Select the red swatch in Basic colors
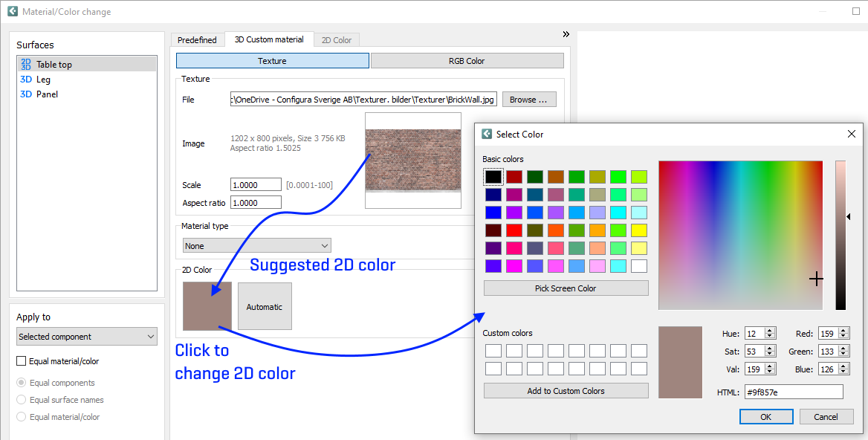The height and width of the screenshot is (440, 868). pyautogui.click(x=514, y=176)
